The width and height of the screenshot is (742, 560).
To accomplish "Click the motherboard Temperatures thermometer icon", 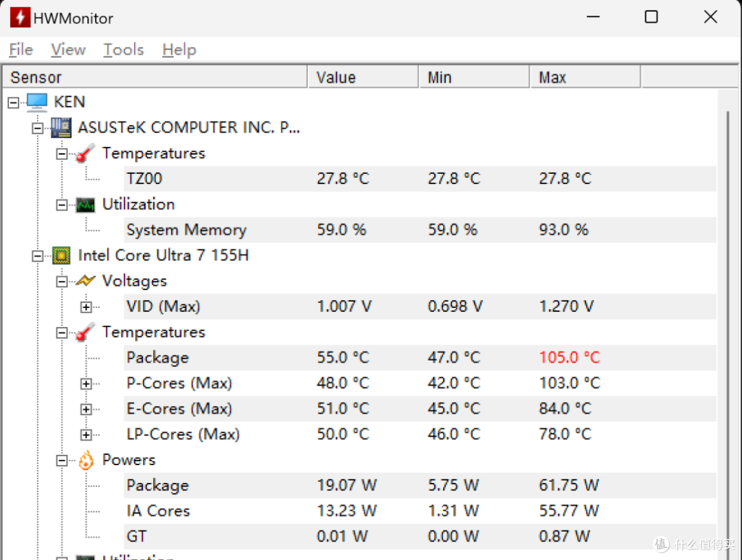I will (x=85, y=153).
